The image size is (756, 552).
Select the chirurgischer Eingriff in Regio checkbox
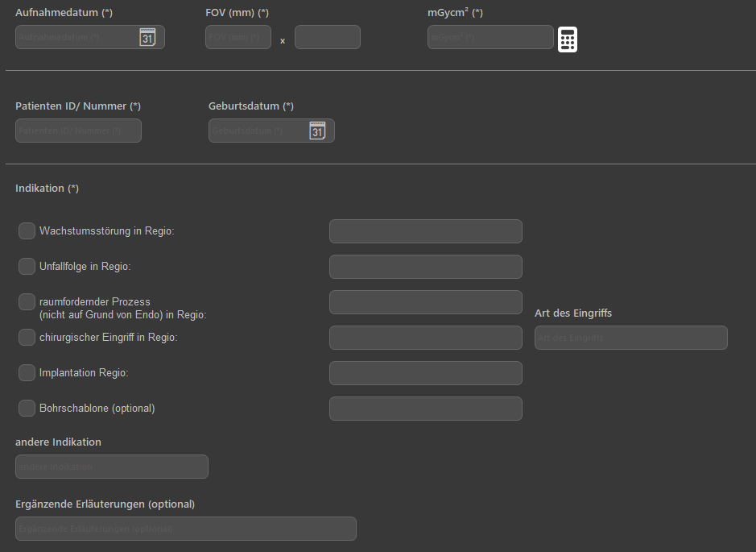click(x=27, y=338)
